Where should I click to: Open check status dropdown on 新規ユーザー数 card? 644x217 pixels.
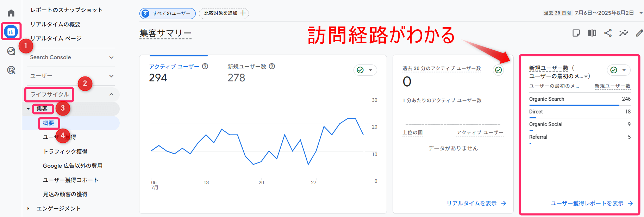[619, 70]
